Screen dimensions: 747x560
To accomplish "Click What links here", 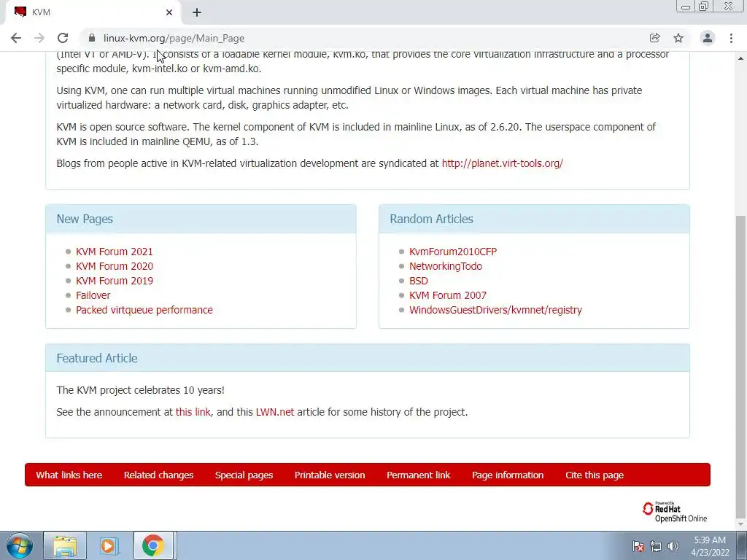I will click(69, 475).
